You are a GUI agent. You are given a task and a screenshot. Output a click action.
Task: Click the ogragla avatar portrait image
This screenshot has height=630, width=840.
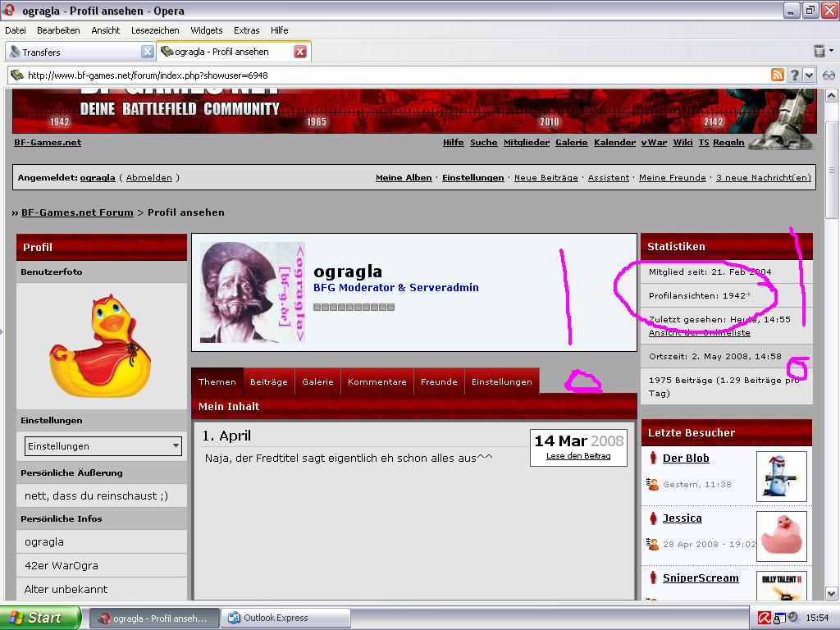pos(253,292)
